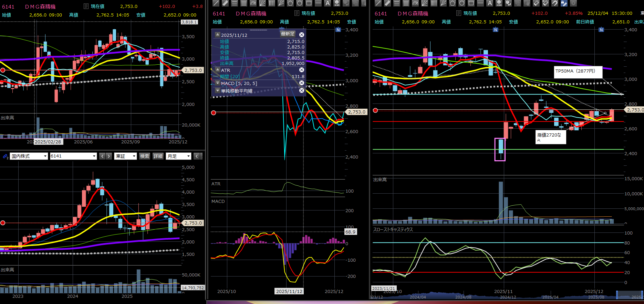Select the circle drawing tool in middle chart toolbar
This screenshot has height=304, width=644.
(300, 3)
